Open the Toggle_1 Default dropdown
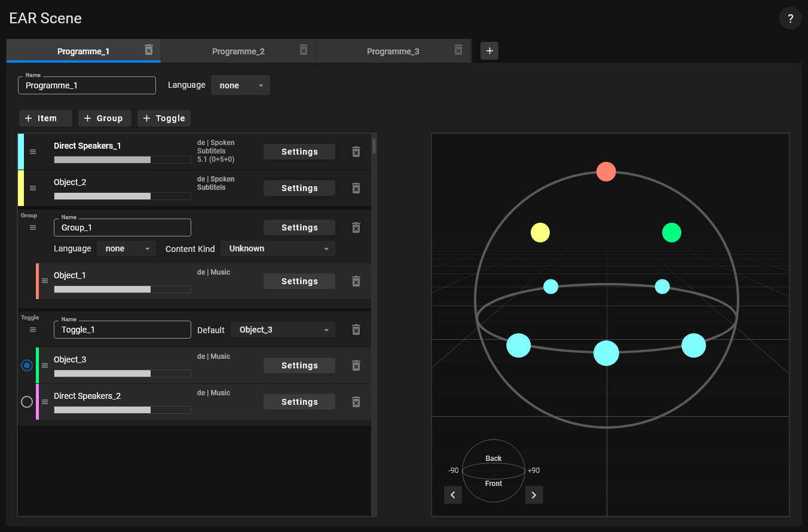Viewport: 808px width, 532px height. [283, 330]
